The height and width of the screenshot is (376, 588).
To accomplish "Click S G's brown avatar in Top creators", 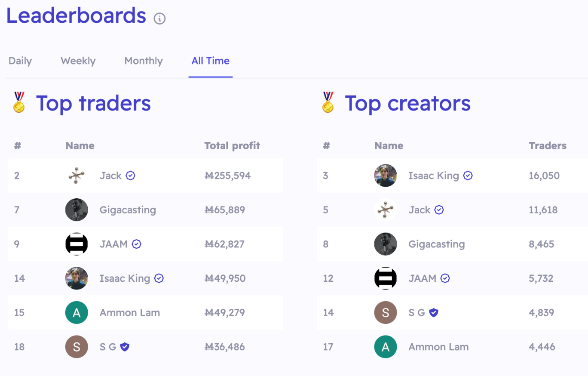I will click(386, 312).
